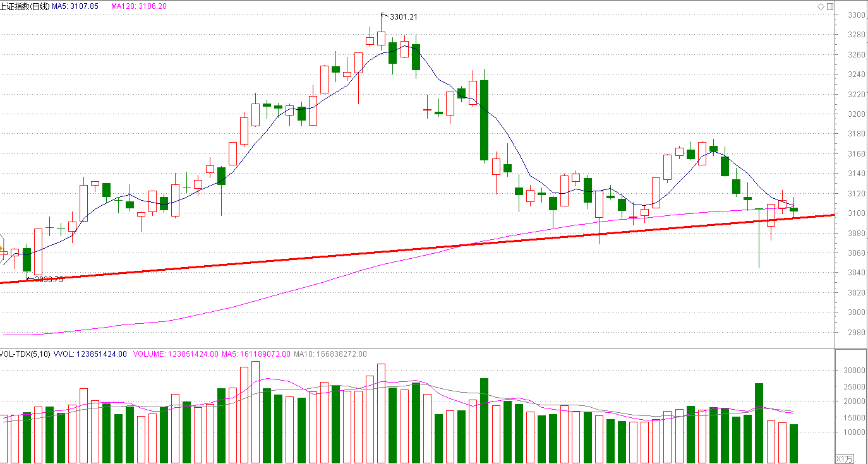Click the split-panel icon near price axis
The image size is (868, 464).
pyautogui.click(x=829, y=6)
